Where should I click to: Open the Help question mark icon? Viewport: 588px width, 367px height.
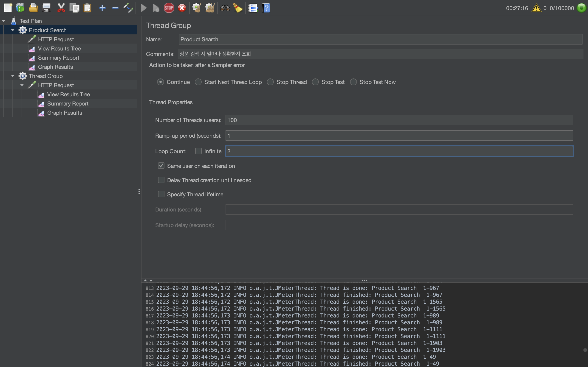(266, 8)
